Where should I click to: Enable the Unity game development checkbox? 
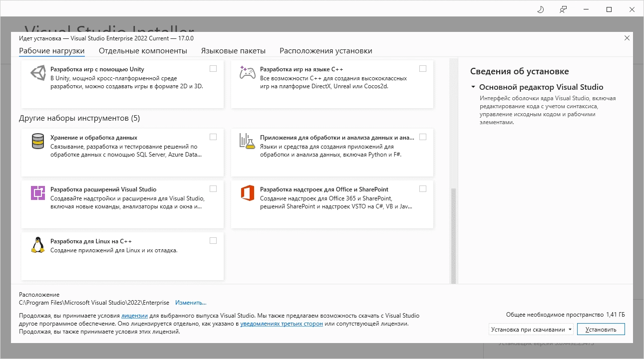click(x=213, y=69)
